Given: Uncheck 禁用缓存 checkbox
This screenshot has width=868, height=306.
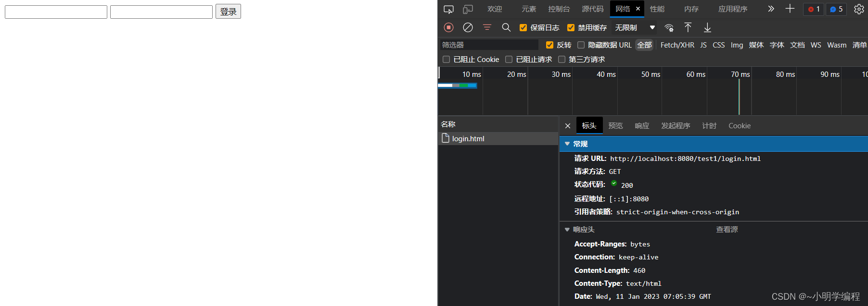Looking at the screenshot, I should (571, 28).
